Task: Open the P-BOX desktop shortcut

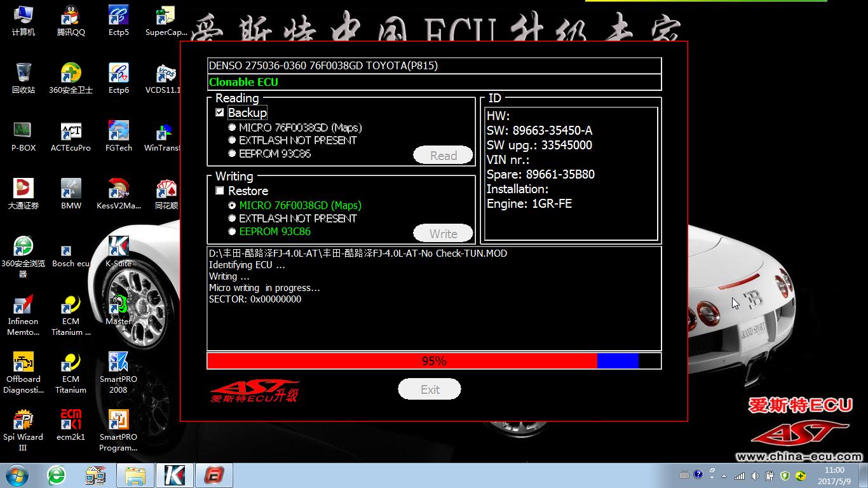Action: (23, 136)
